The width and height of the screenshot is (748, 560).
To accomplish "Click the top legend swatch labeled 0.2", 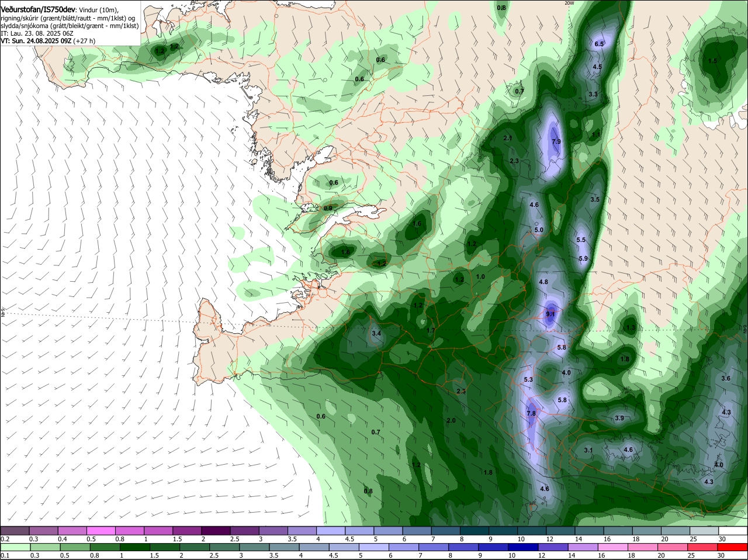I will click(x=15, y=531).
